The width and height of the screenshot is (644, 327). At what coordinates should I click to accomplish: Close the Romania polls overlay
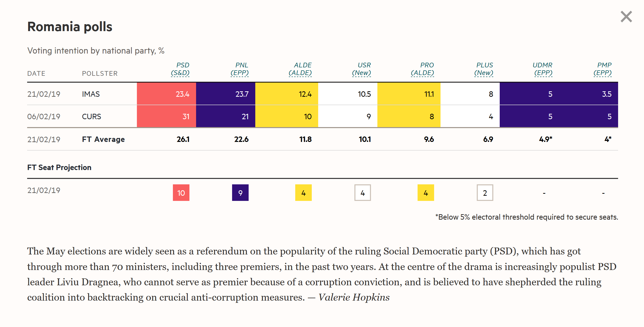pos(626,17)
